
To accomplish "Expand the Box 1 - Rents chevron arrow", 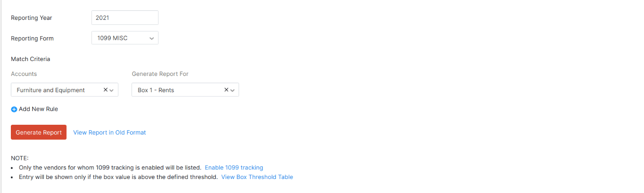I will (x=232, y=90).
